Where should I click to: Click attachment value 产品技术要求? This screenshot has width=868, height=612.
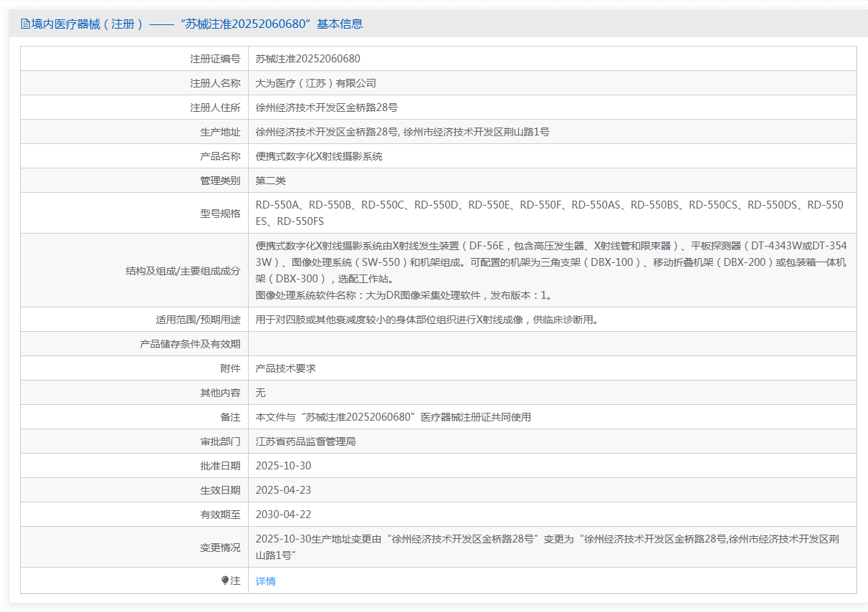[285, 368]
